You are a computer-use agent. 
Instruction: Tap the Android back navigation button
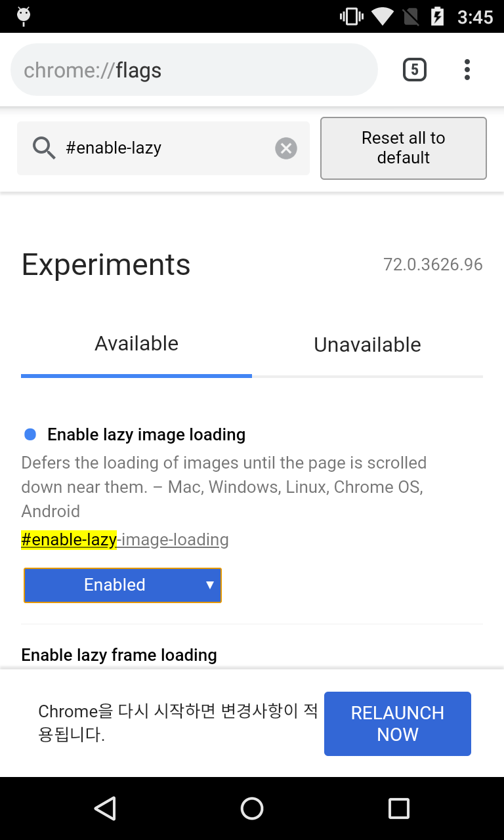[x=105, y=808]
